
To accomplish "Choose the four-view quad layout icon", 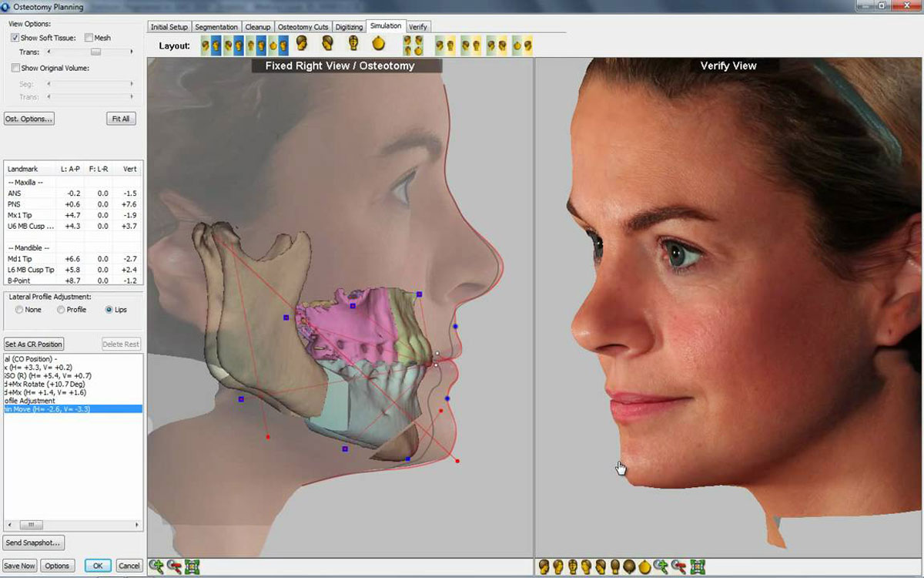I will [412, 45].
